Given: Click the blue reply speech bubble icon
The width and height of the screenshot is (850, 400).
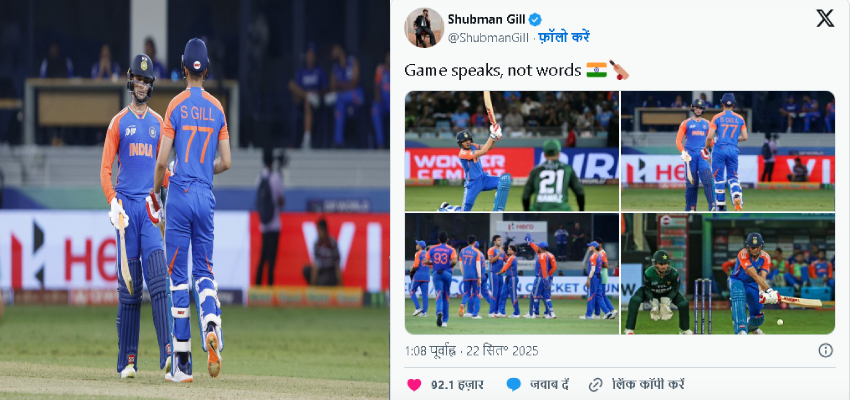Looking at the screenshot, I should click(513, 385).
